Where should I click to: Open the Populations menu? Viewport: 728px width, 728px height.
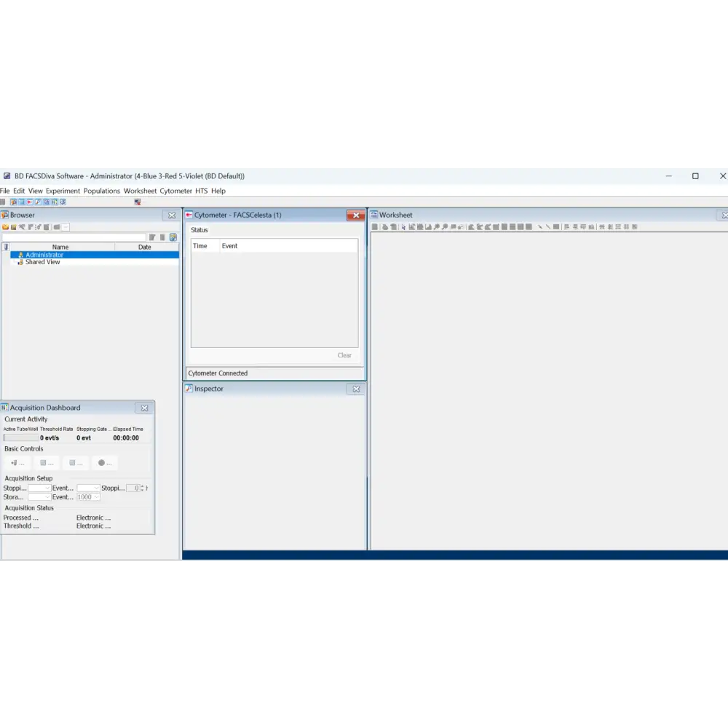tap(102, 191)
